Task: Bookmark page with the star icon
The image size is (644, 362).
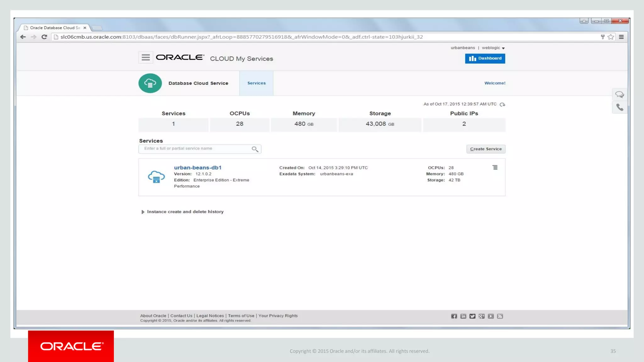Action: coord(611,37)
